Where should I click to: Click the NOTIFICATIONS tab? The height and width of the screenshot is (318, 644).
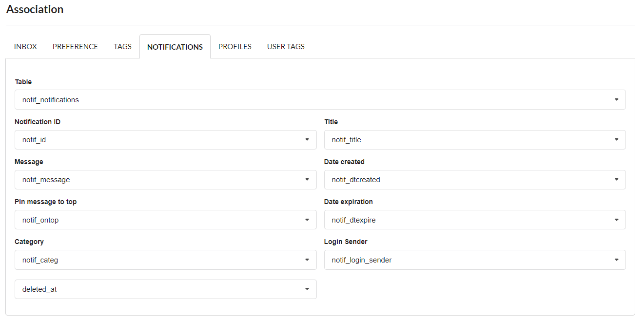[175, 47]
